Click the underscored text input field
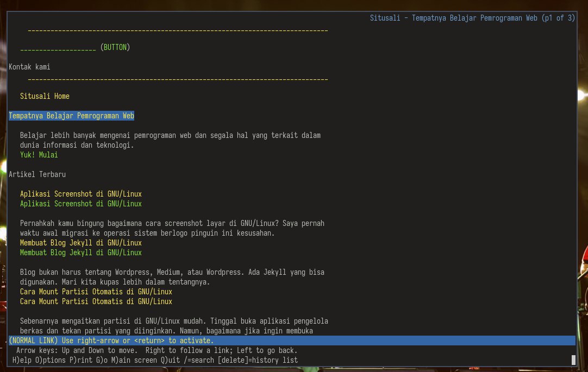 point(58,48)
